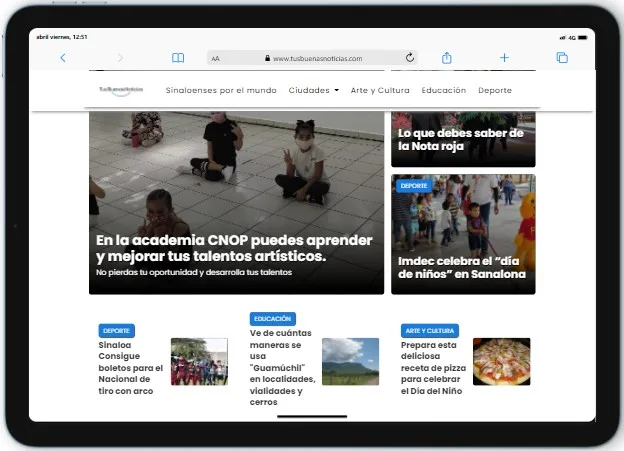Viewport: 624px width, 451px height.
Task: Open the mountain landscape thumbnail
Action: (351, 361)
